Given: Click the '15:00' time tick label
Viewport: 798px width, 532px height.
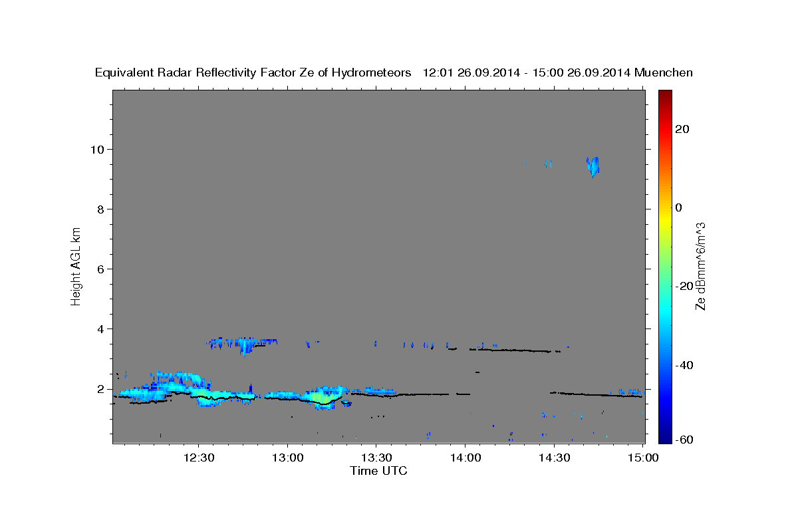Looking at the screenshot, I should (642, 458).
